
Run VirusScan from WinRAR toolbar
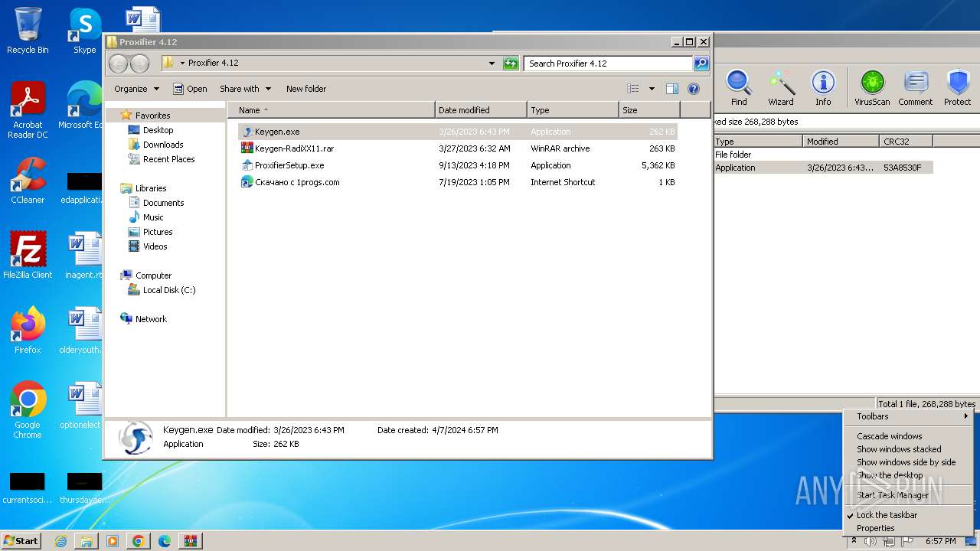[x=872, y=87]
